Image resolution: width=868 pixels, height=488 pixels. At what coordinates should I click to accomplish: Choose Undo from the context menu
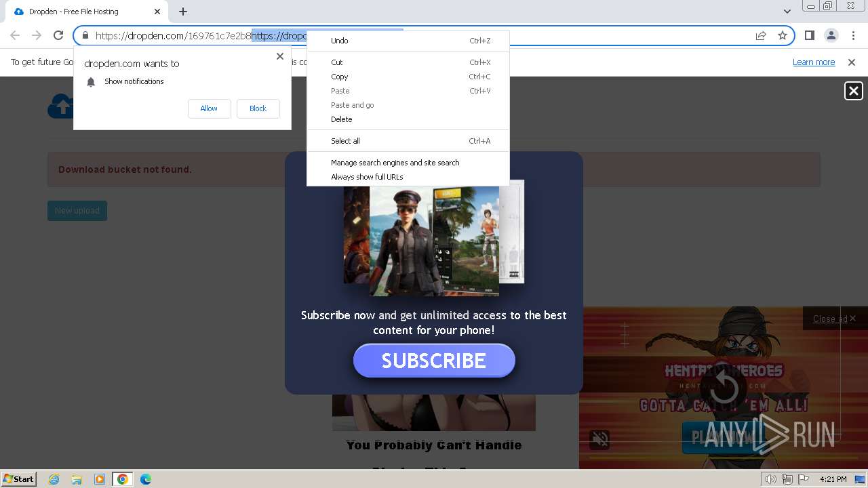pyautogui.click(x=408, y=41)
